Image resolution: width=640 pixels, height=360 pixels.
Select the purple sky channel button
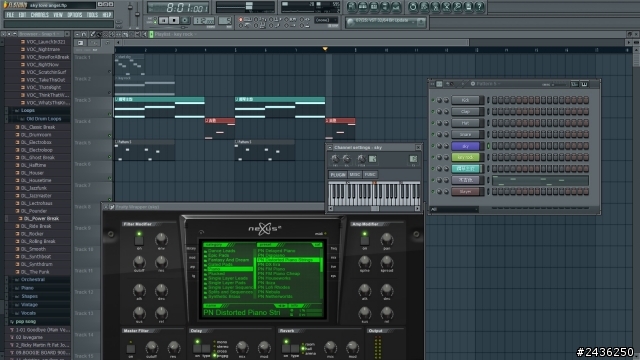pos(465,146)
